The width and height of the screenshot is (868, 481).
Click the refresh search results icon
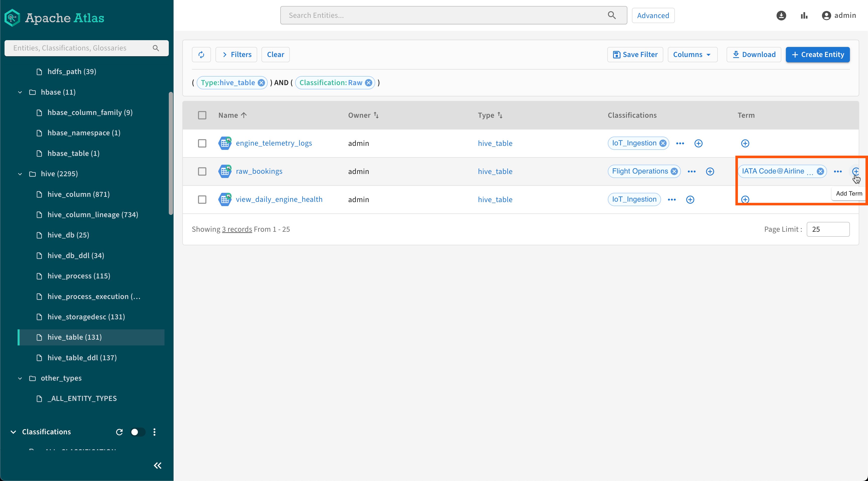201,54
